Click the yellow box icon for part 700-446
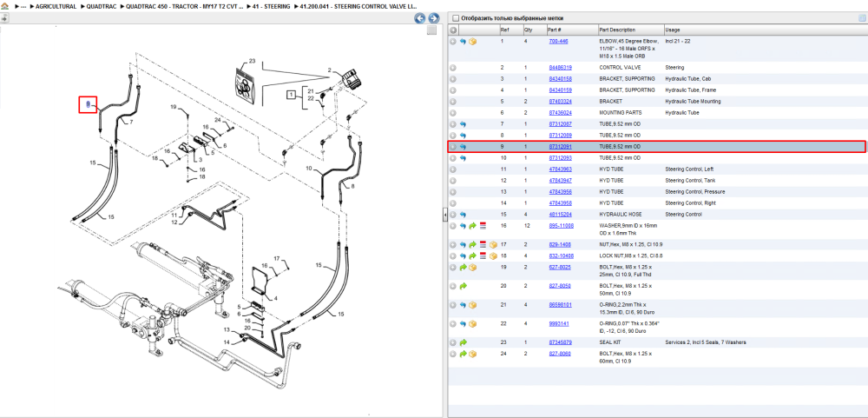 coord(473,42)
